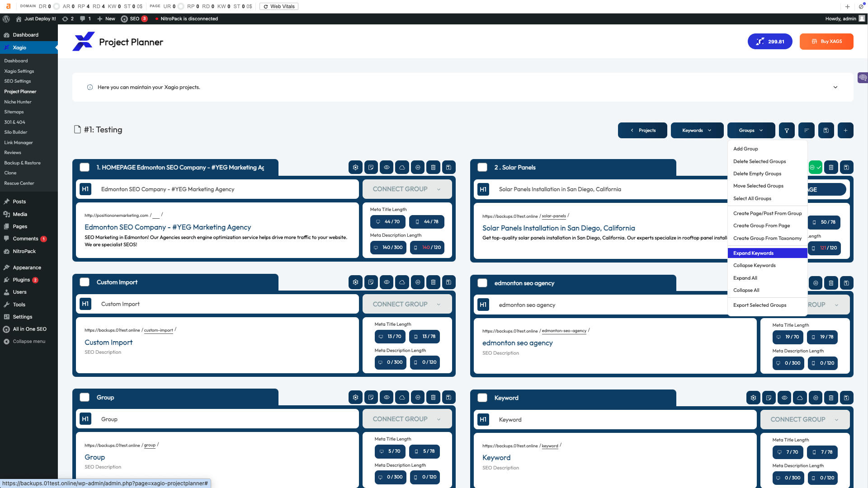Click the plus add toolbar button

845,130
